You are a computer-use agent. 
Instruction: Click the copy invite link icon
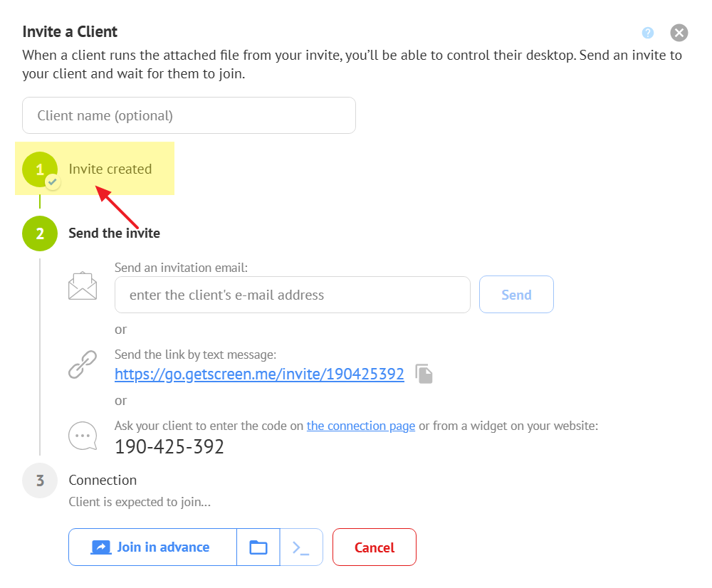[x=424, y=374]
